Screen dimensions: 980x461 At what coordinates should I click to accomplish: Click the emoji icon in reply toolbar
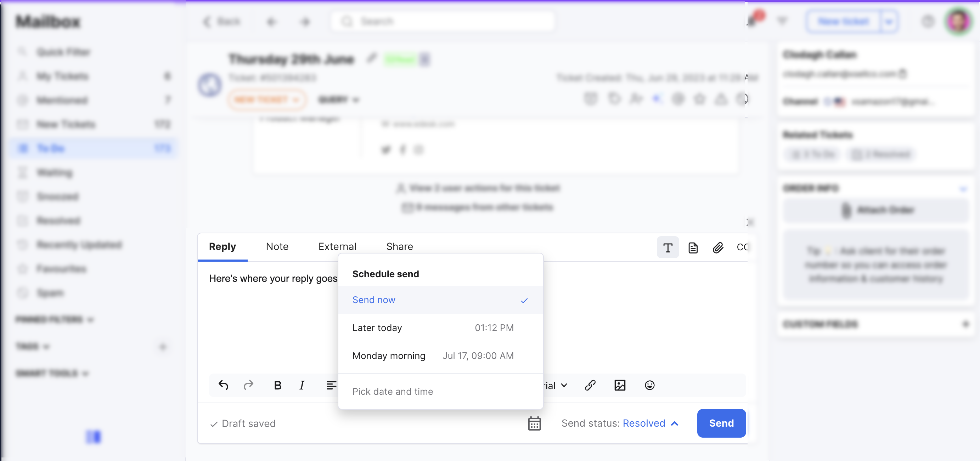pos(650,386)
